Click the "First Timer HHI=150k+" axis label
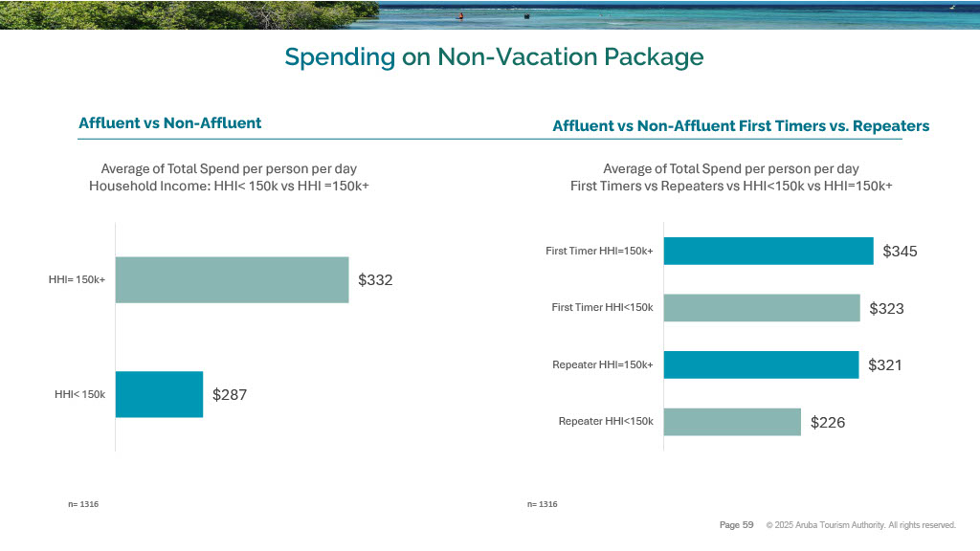Viewport: 980px width, 551px height. click(x=599, y=251)
